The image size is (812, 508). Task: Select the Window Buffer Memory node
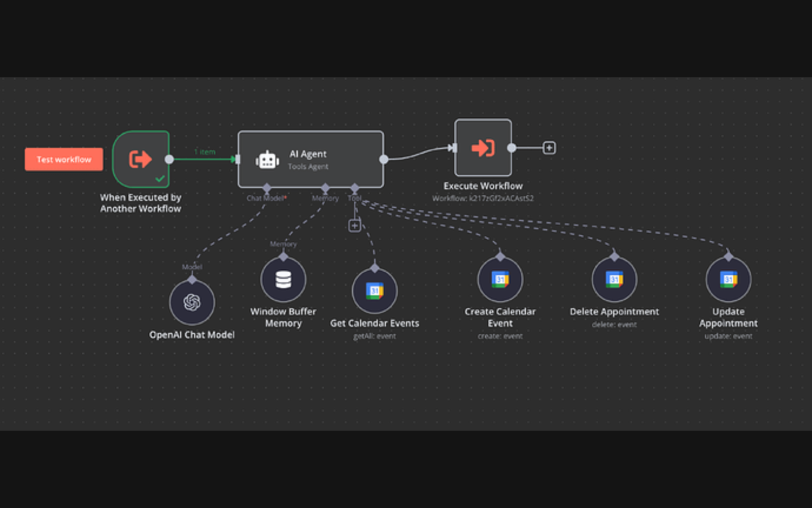pos(283,279)
